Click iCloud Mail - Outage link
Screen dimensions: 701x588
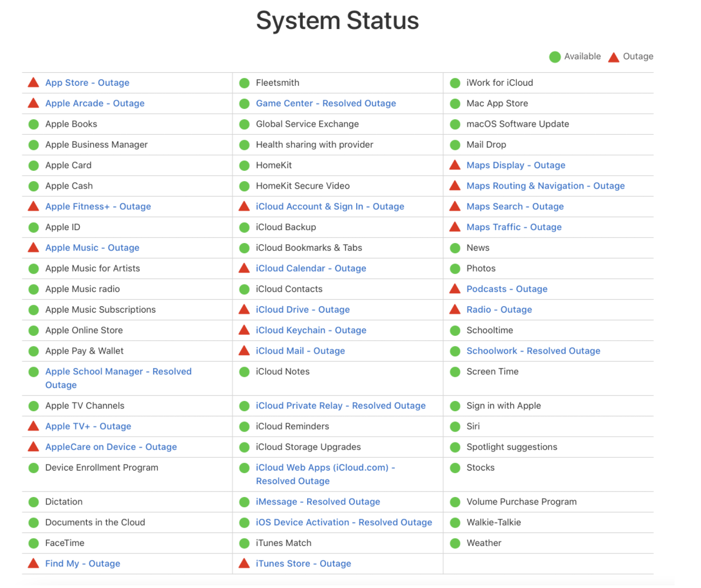(301, 351)
